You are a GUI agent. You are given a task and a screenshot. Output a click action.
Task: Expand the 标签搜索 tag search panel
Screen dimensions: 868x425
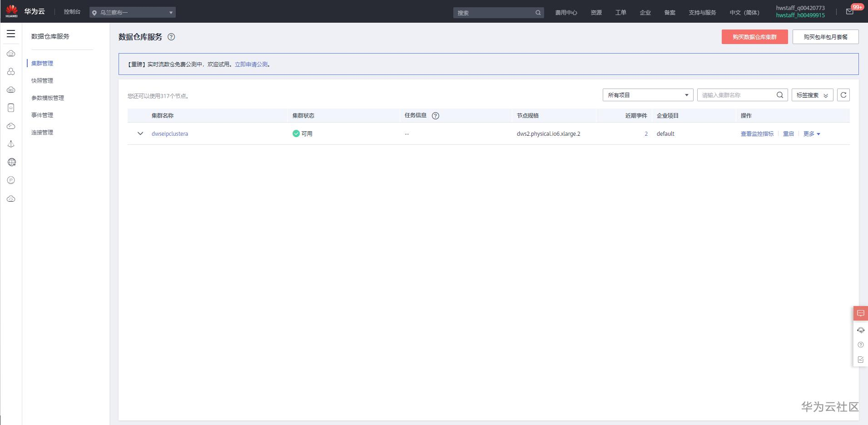click(813, 95)
